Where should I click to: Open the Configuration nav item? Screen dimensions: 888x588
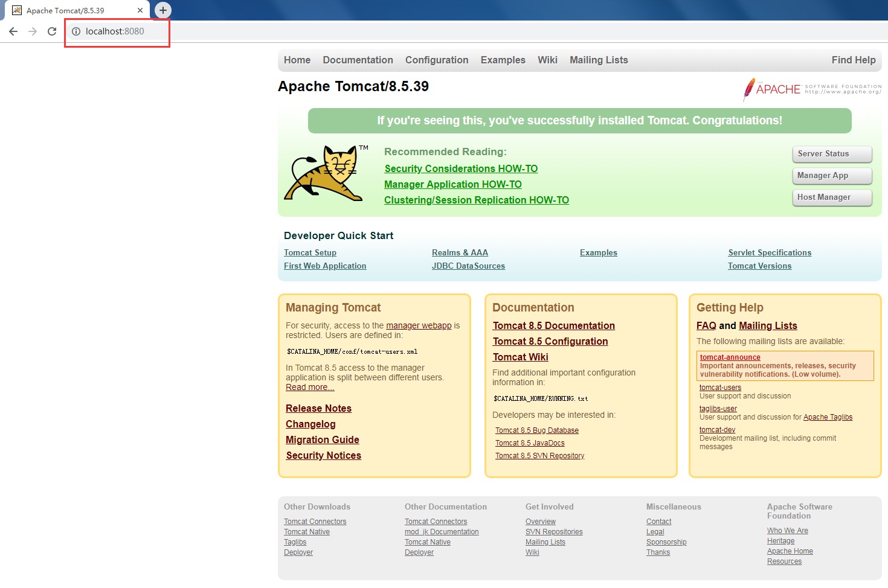(x=437, y=60)
